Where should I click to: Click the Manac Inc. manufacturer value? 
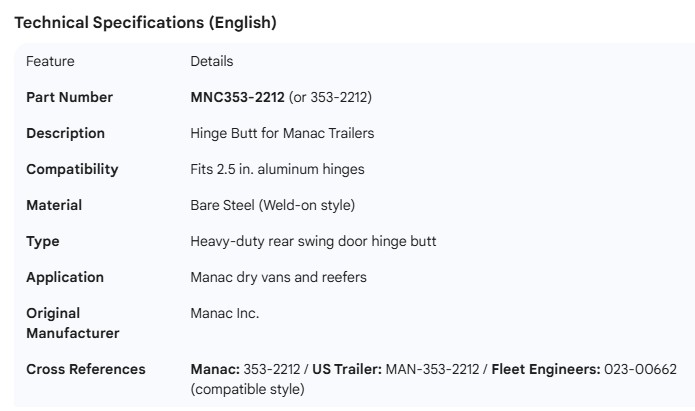pos(224,313)
